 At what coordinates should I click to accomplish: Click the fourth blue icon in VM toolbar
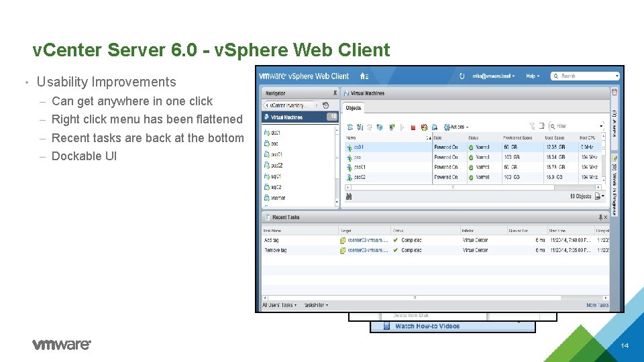coord(380,127)
